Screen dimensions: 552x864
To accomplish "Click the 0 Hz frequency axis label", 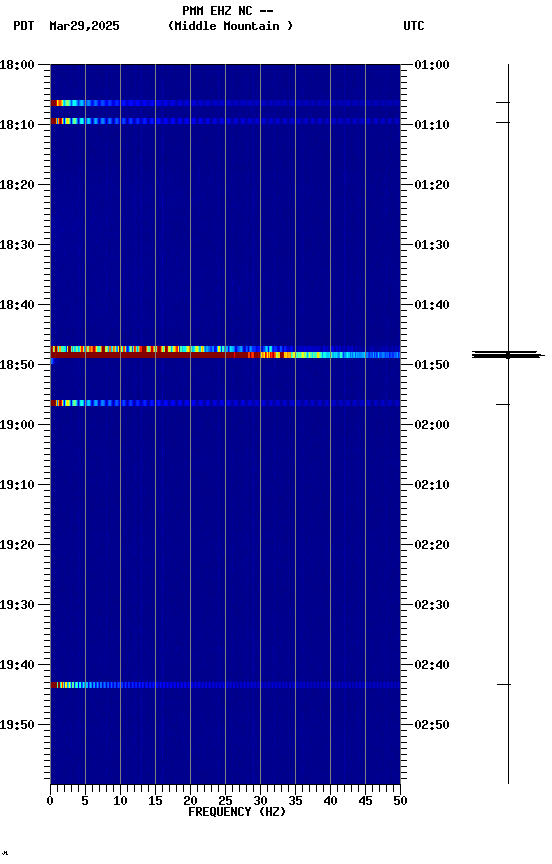I will tap(51, 801).
